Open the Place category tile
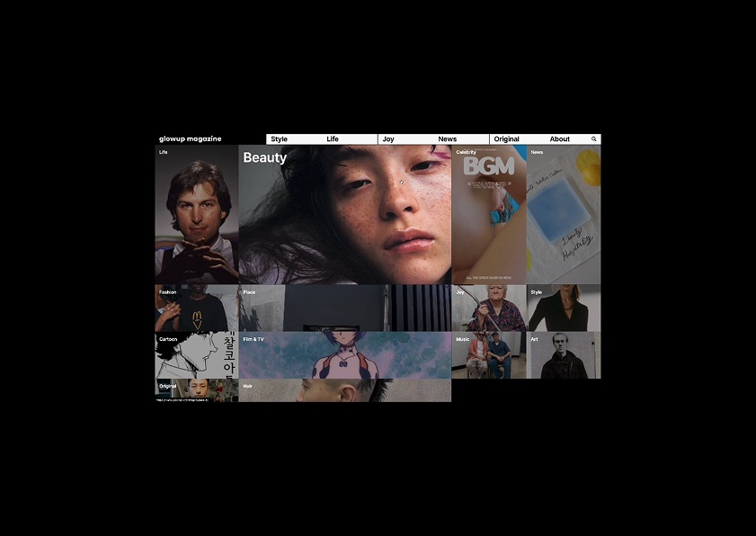The height and width of the screenshot is (536, 756). tap(345, 309)
